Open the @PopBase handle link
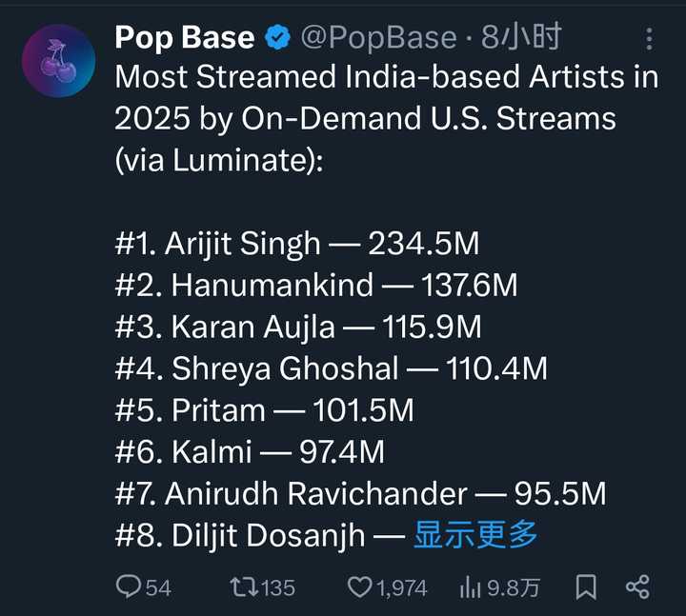Screen dimensions: 686x616 pyautogui.click(x=378, y=38)
